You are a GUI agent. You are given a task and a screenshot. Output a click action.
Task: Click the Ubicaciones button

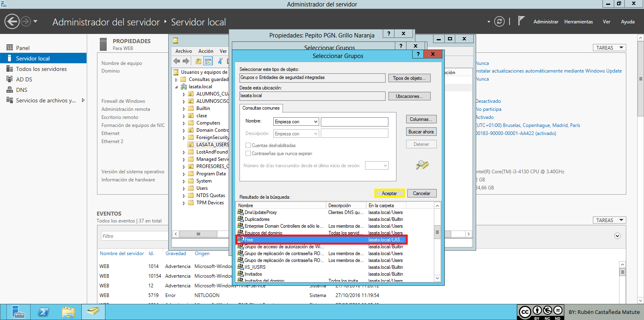[409, 96]
